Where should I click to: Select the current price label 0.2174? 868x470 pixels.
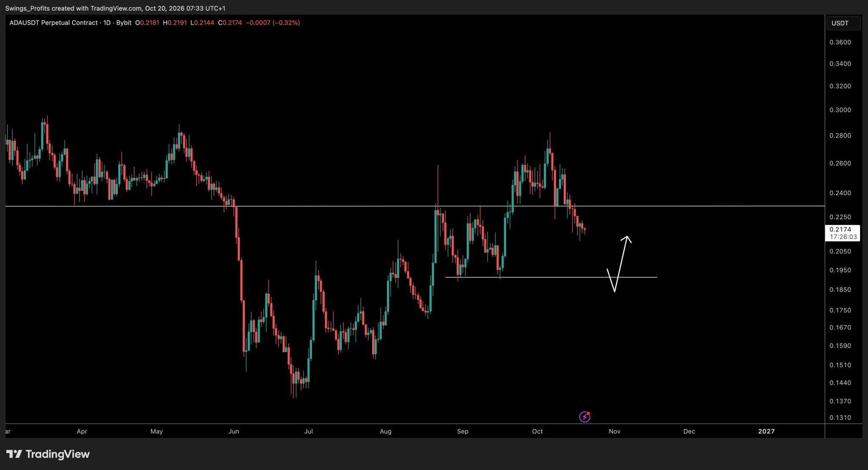coord(843,233)
